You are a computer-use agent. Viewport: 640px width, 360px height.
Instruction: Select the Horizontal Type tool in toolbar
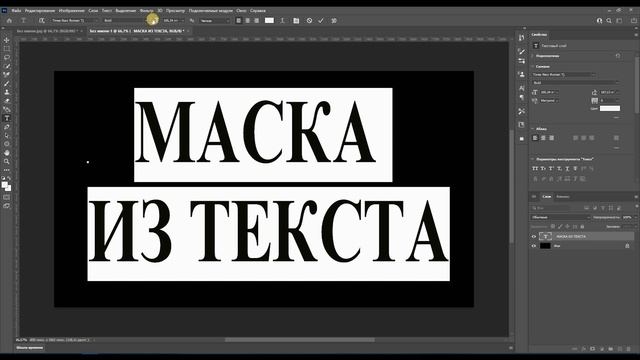point(7,118)
